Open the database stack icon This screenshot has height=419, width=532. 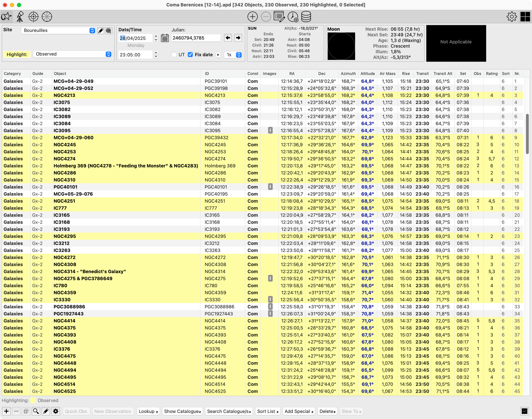[306, 16]
